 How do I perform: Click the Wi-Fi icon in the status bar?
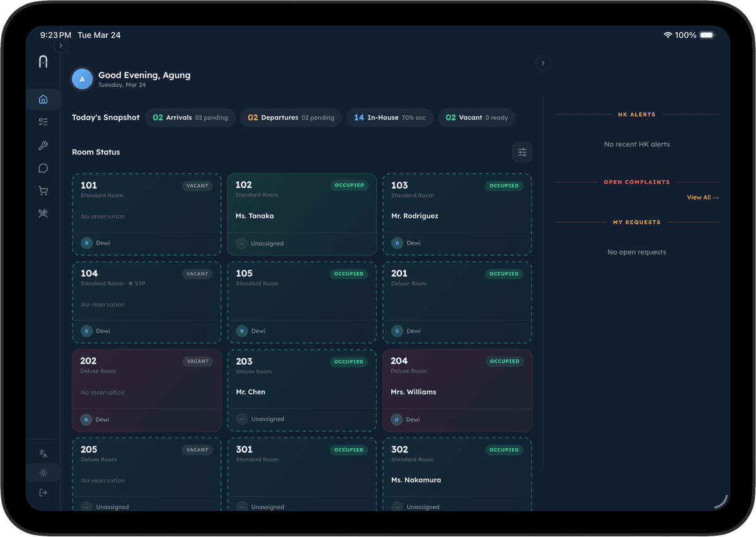668,35
